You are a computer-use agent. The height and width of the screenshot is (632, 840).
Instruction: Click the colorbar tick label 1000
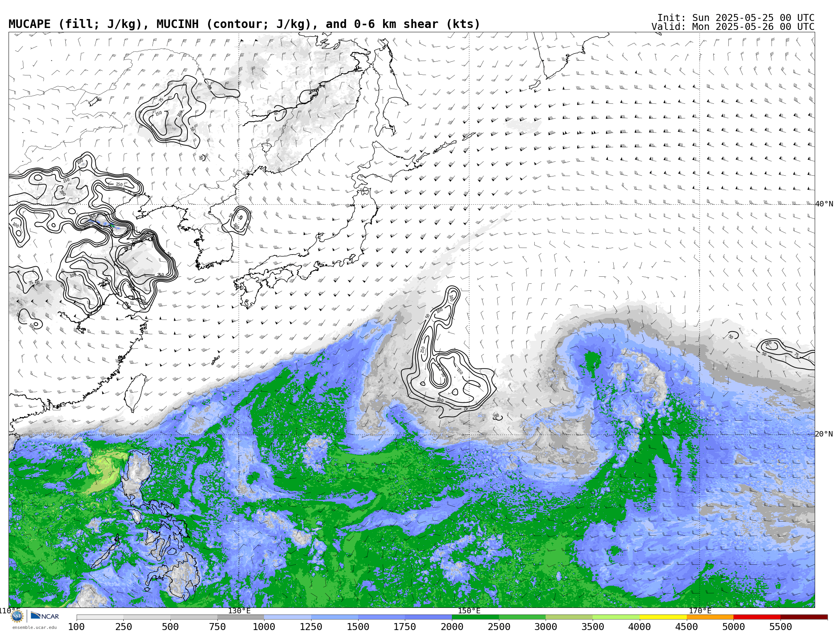point(264,627)
